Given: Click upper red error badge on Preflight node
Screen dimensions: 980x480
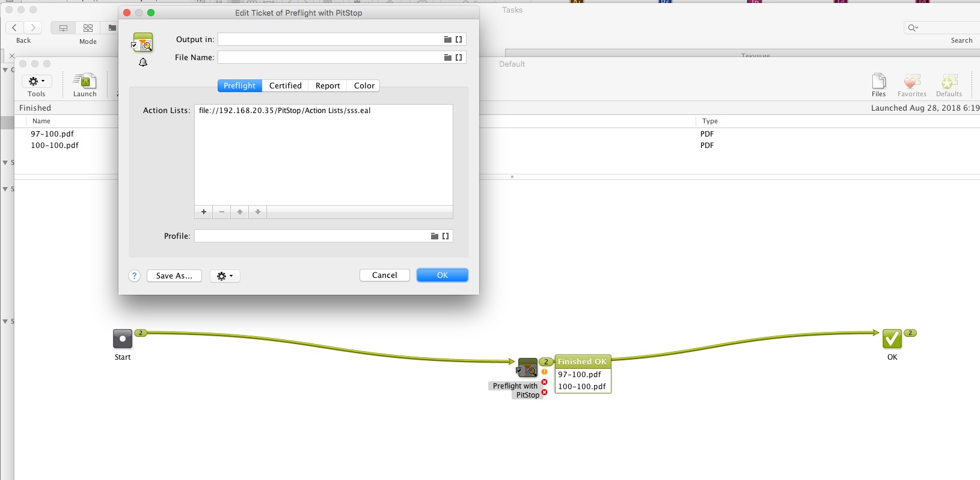Looking at the screenshot, I should click(545, 382).
